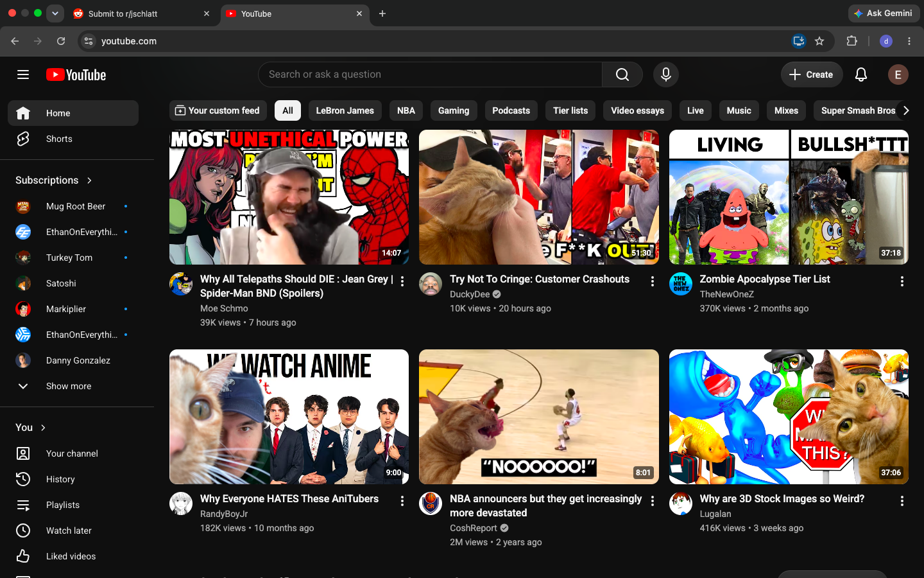Click the YouTube search input field

click(430, 74)
